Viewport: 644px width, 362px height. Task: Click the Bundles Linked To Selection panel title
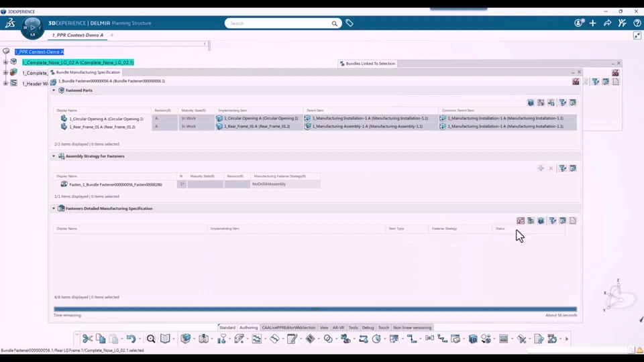370,64
